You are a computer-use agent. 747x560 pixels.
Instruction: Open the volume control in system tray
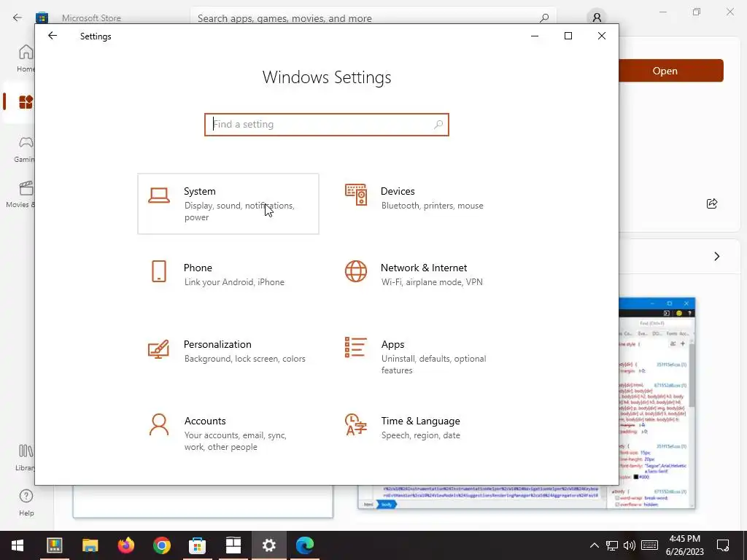(x=630, y=545)
